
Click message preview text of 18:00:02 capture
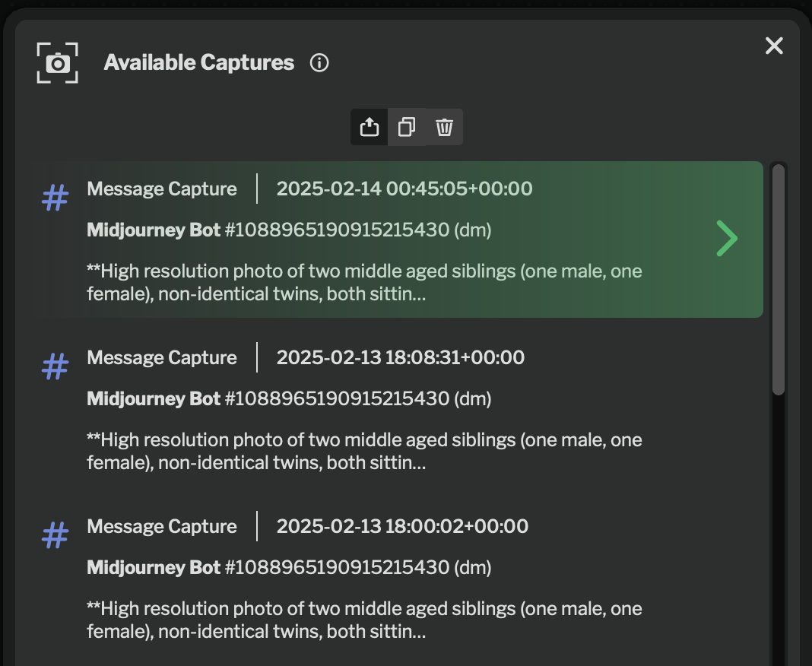365,620
